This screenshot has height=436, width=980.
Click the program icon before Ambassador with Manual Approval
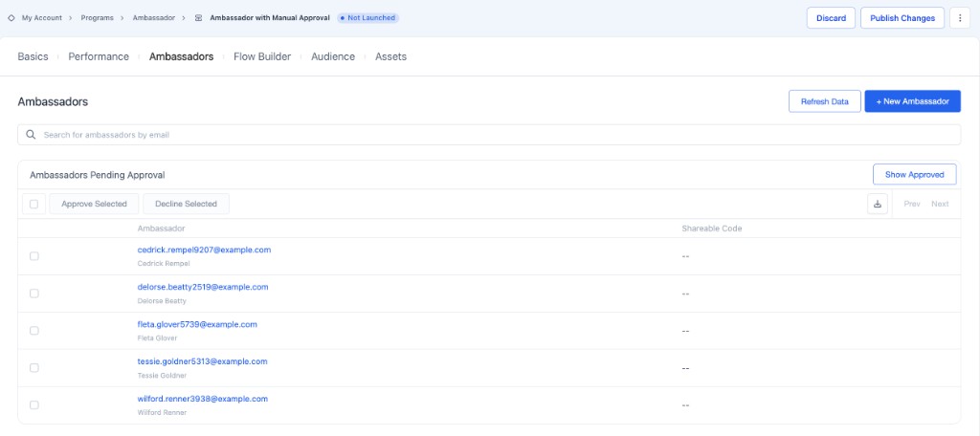199,18
